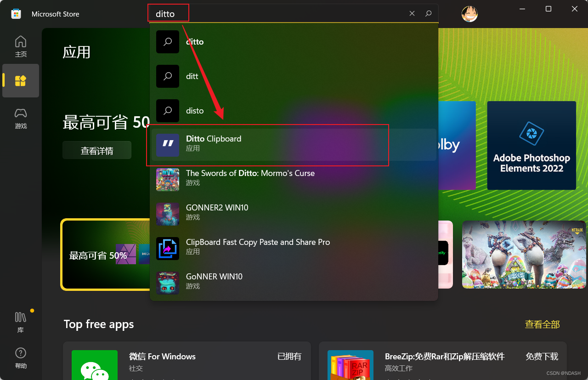Click the Microsoft Store logo icon
The height and width of the screenshot is (380, 588).
coord(16,14)
